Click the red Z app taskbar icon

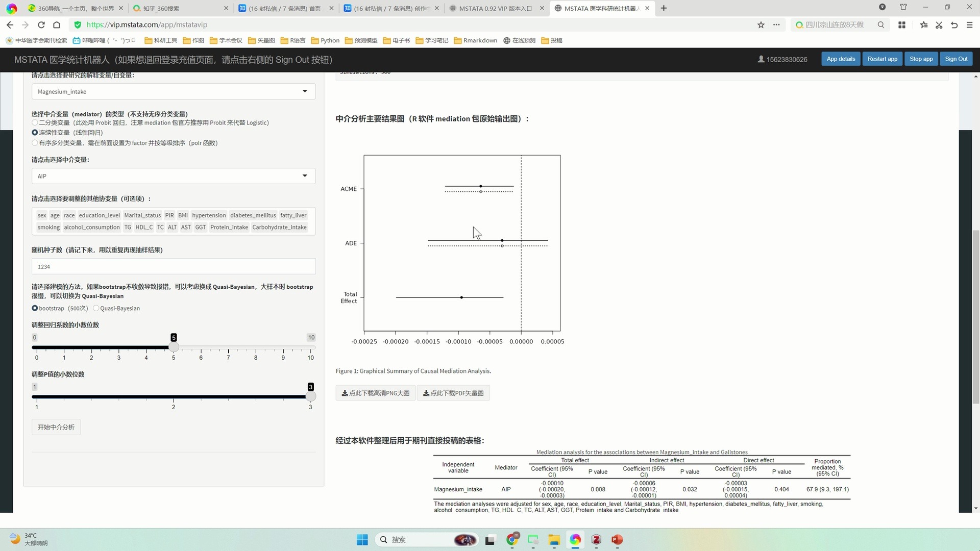[x=596, y=540]
